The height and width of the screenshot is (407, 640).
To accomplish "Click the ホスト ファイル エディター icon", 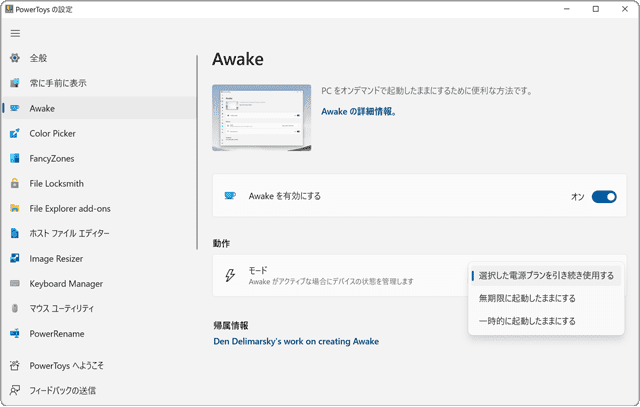I will 15,234.
